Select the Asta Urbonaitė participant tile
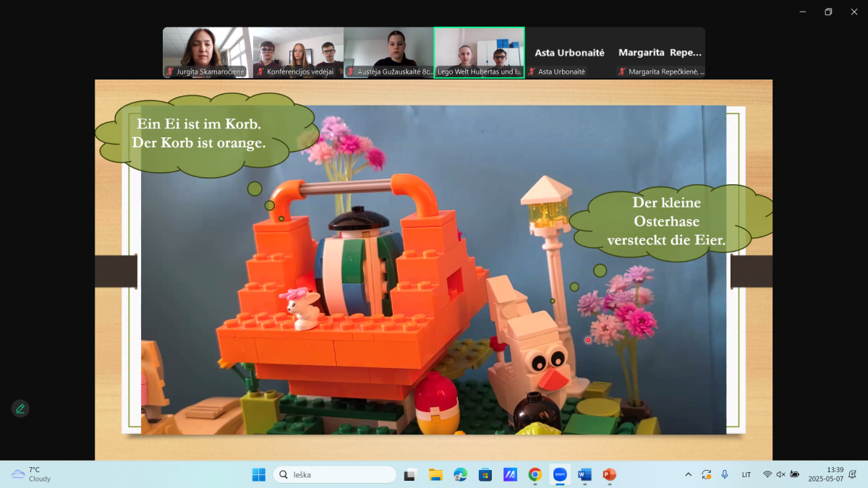 [569, 52]
